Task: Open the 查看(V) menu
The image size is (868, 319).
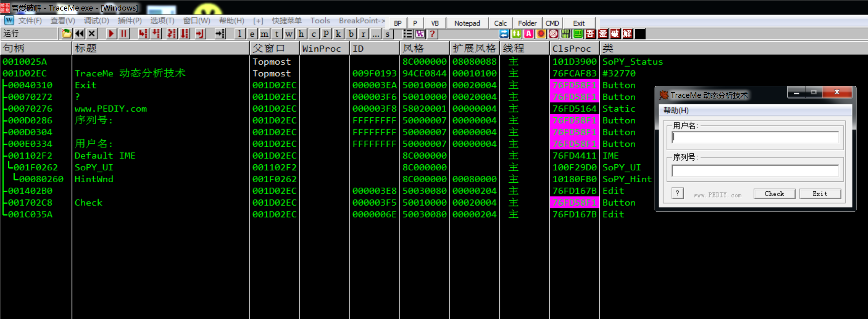Action: coord(63,21)
